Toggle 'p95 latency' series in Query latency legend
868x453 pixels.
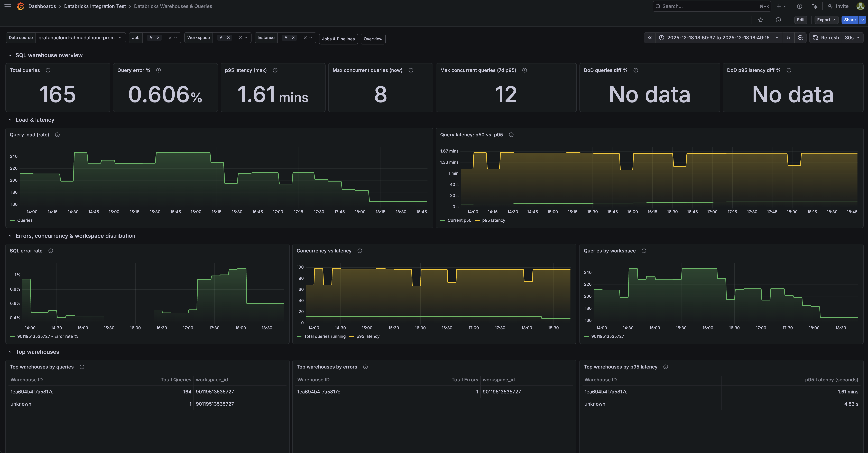click(493, 220)
